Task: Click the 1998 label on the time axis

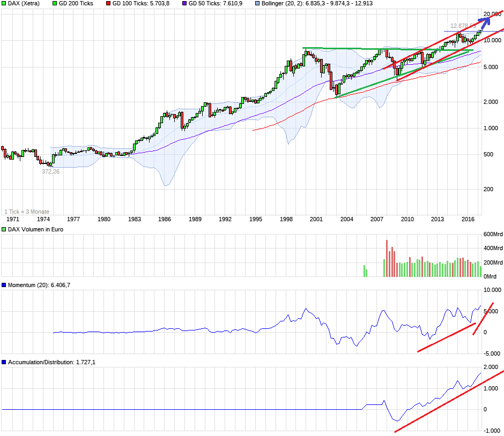Action: coord(286,219)
